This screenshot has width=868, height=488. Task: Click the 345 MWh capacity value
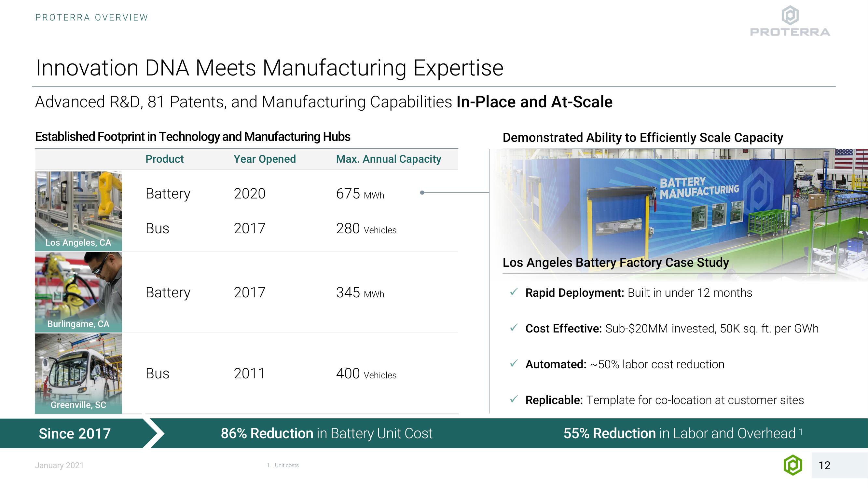click(360, 293)
